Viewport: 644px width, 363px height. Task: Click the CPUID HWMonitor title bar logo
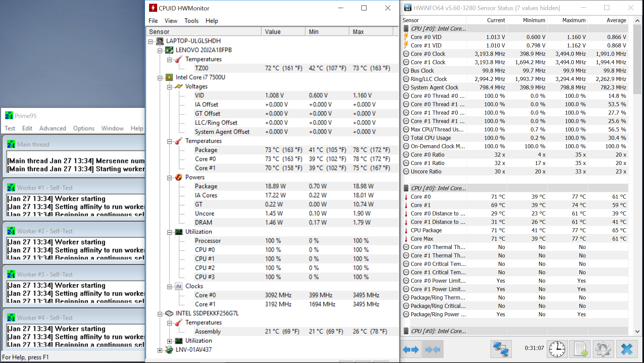coord(153,8)
